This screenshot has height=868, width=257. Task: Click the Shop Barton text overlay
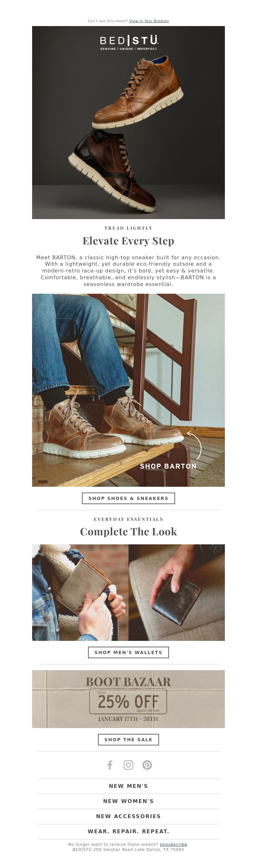168,466
